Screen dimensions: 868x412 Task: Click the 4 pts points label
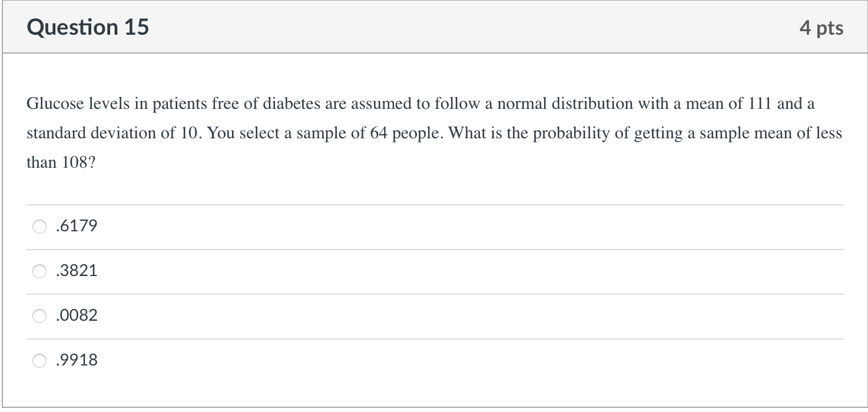[821, 28]
